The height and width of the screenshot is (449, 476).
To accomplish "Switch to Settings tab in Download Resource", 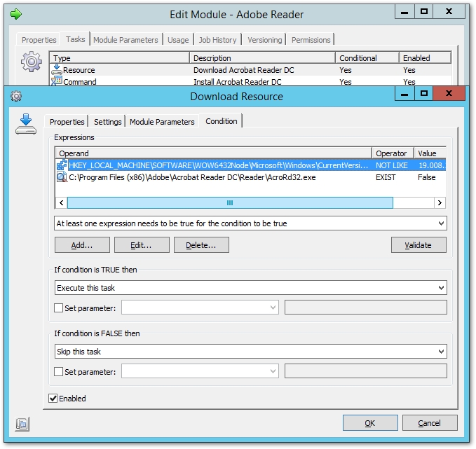I will point(107,122).
